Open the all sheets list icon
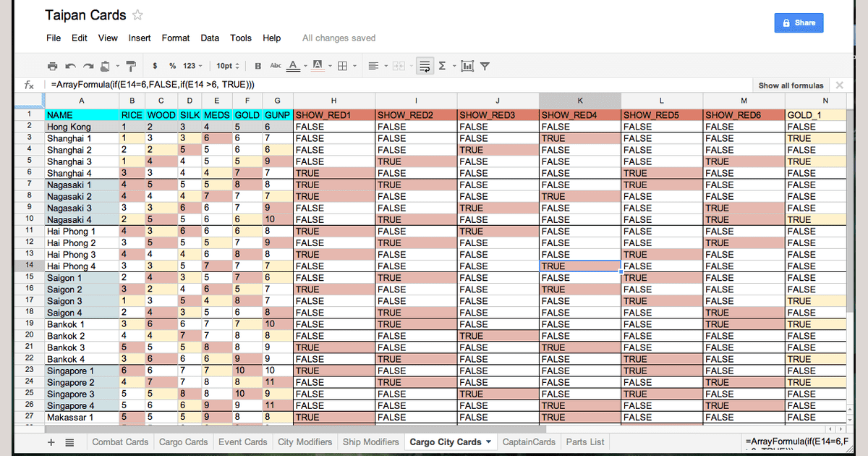The image size is (868, 456). pos(69,442)
